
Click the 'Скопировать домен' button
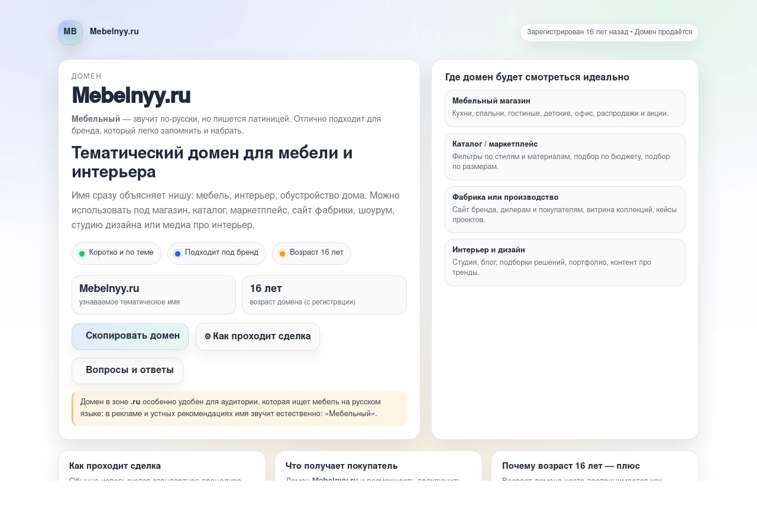130,336
